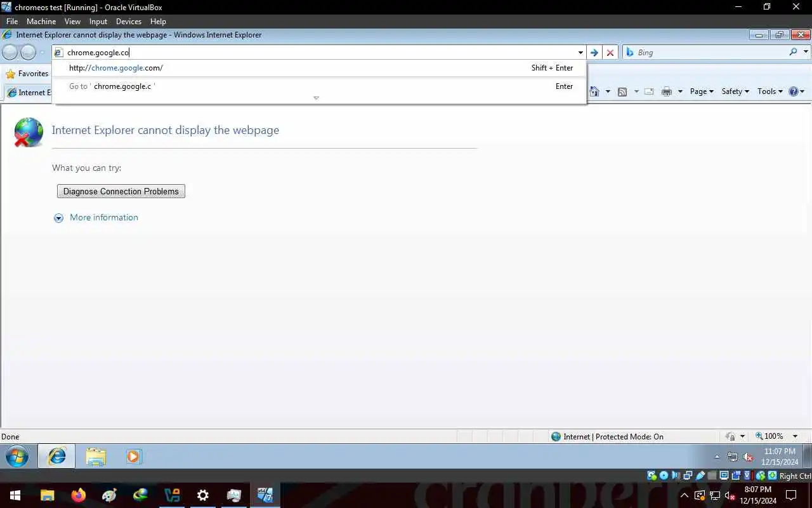Screen dimensions: 812x508
Task: Open host File Explorer taskbar icon
Action: (48, 495)
